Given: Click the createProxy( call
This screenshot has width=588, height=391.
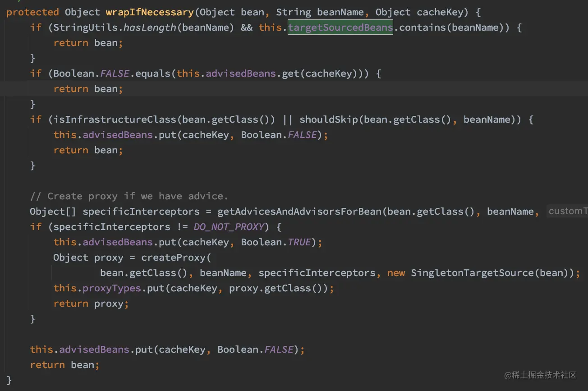Looking at the screenshot, I should click(176, 258).
